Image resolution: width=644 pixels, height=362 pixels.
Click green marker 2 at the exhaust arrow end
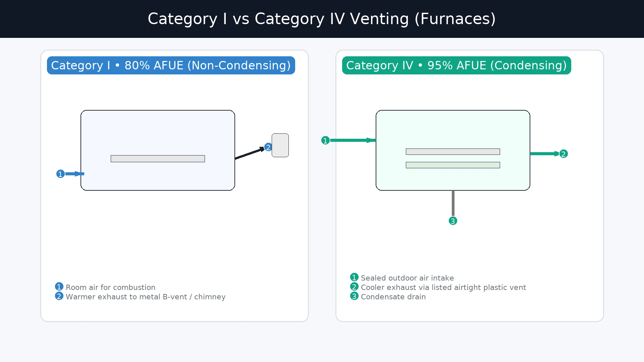click(x=563, y=154)
